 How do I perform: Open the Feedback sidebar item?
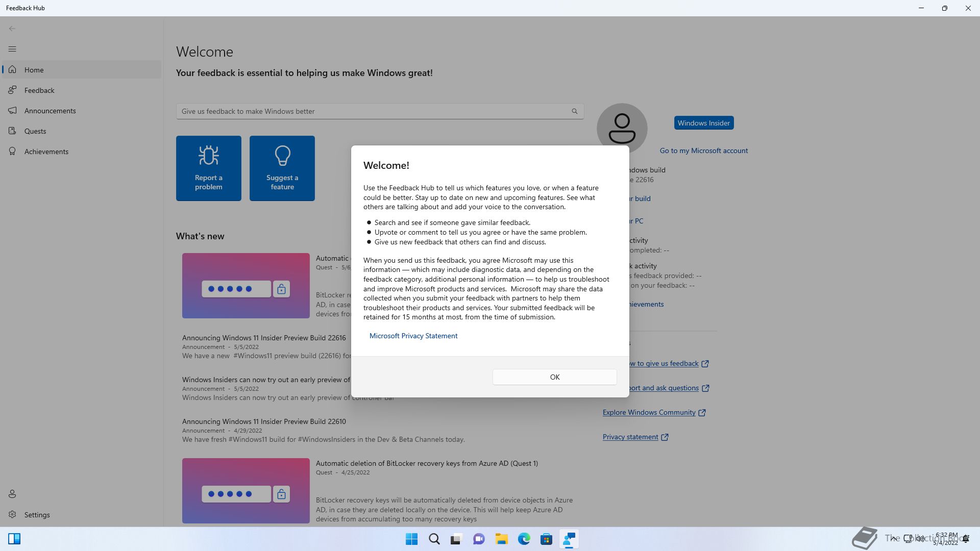(82, 90)
